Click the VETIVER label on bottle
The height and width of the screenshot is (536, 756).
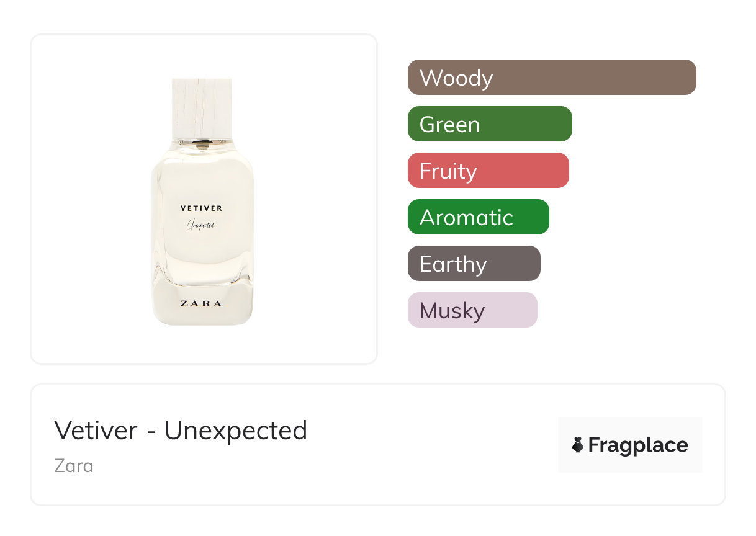(x=201, y=208)
